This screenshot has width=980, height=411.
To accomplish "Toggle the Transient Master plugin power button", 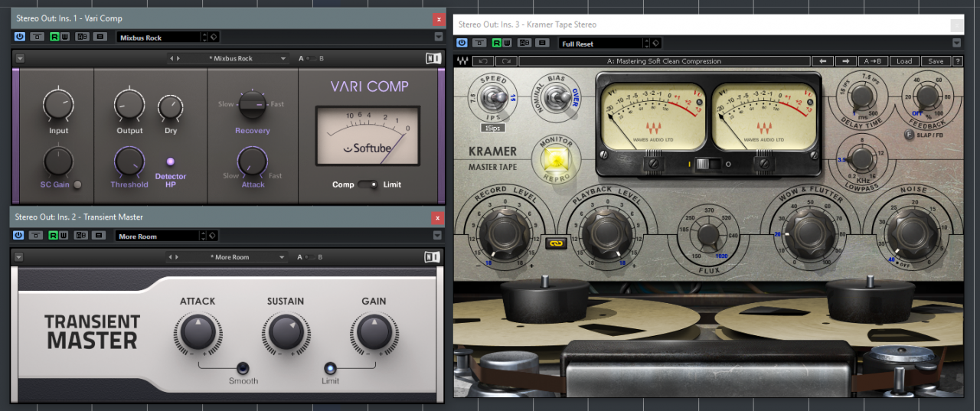I will (19, 236).
